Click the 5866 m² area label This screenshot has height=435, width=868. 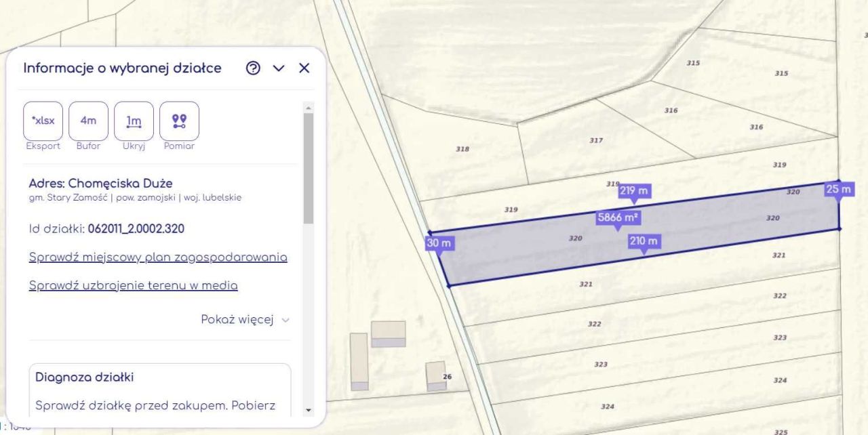click(x=618, y=218)
